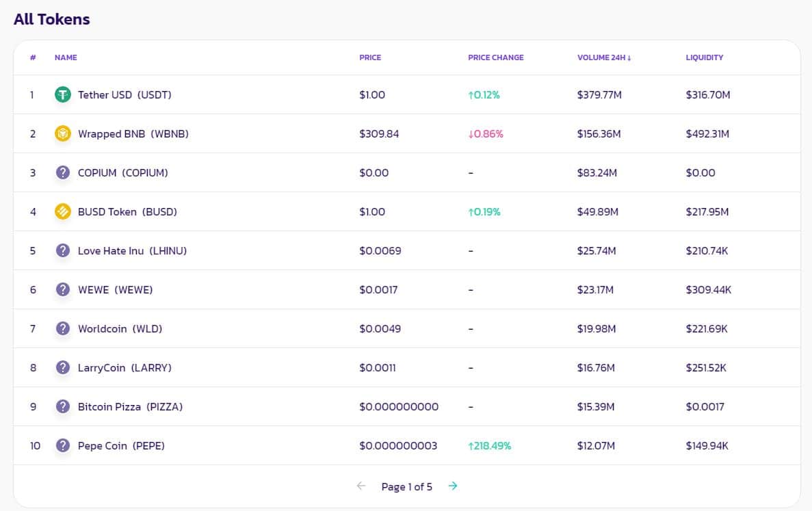Open the Wrapped BNB (WBNB) token
The width and height of the screenshot is (812, 511).
point(133,133)
